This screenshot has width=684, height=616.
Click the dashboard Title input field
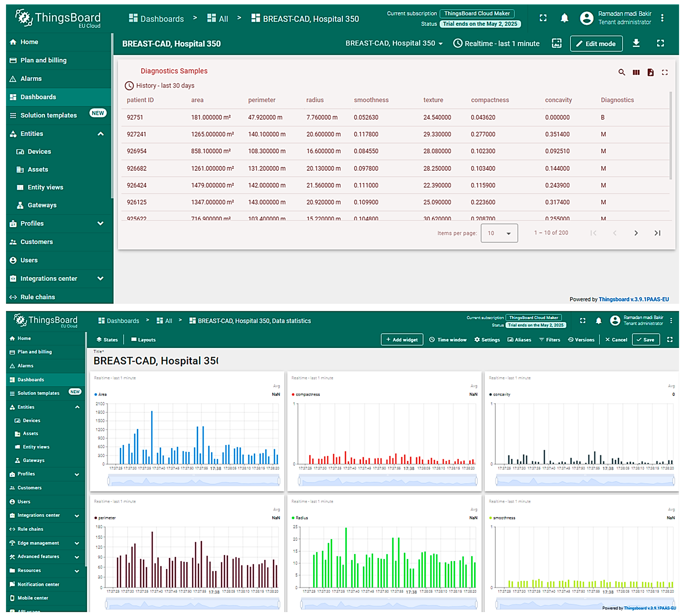[156, 361]
